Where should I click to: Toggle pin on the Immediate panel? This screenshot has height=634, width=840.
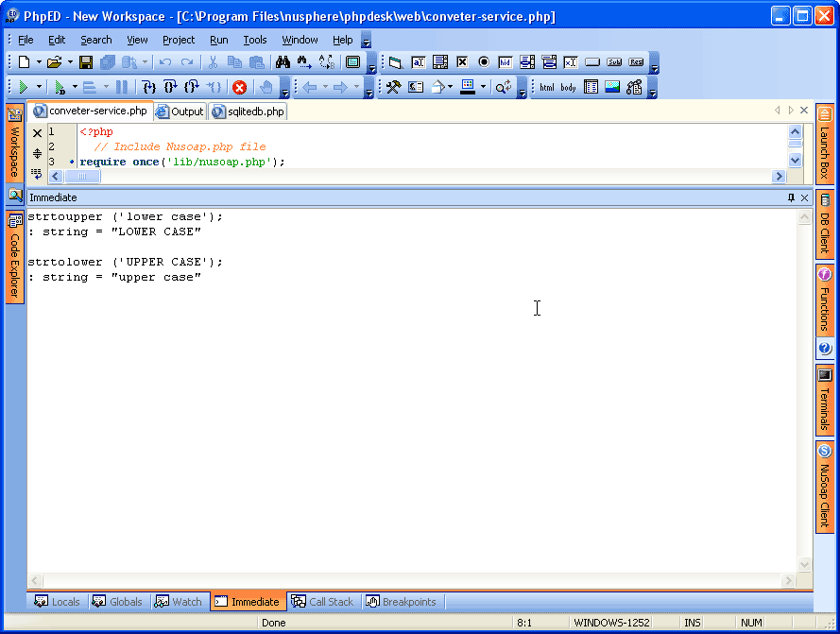point(791,197)
